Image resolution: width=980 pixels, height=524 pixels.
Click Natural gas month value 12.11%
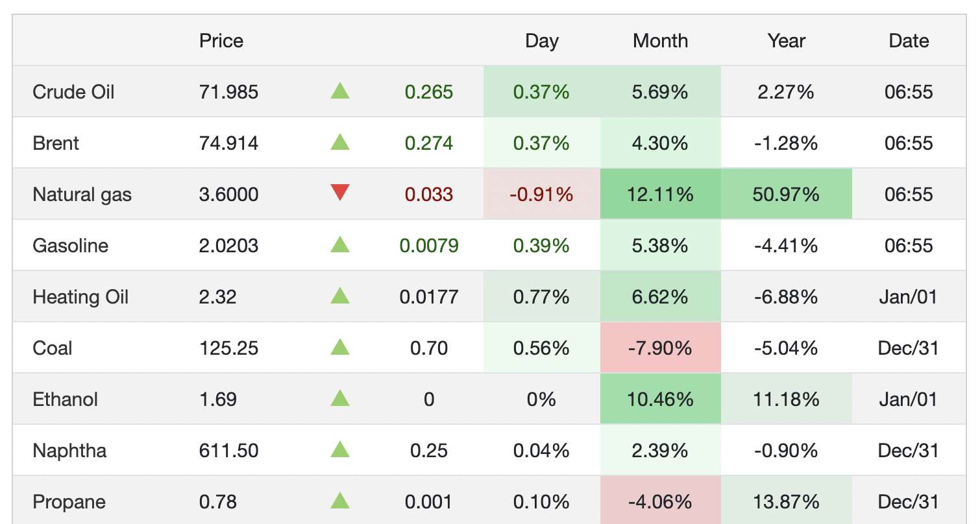[x=660, y=195]
